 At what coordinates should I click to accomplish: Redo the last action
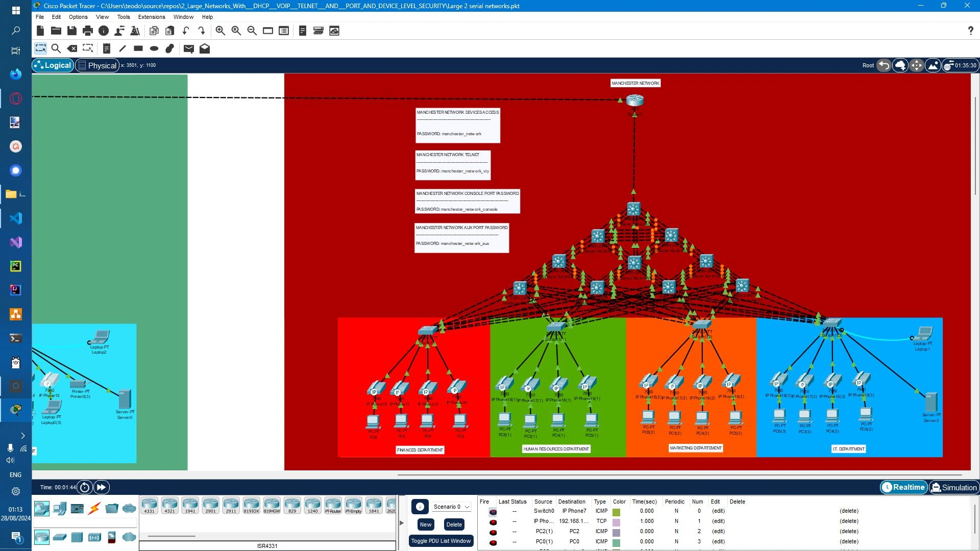[202, 31]
